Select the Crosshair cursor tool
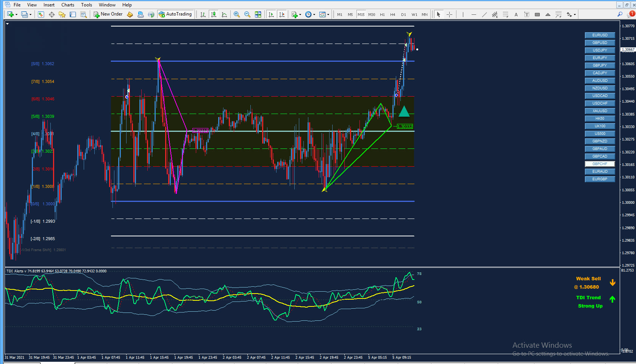Screen dimensions: 636x364 click(449, 14)
